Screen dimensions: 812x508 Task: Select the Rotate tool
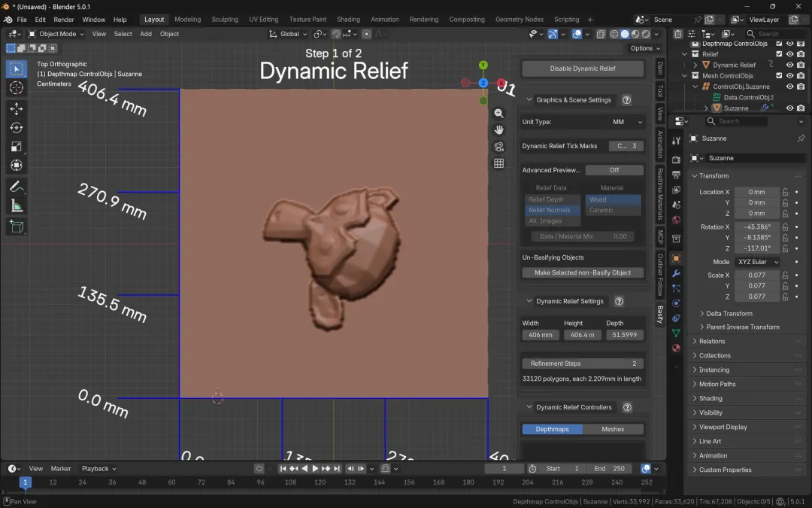tap(17, 128)
